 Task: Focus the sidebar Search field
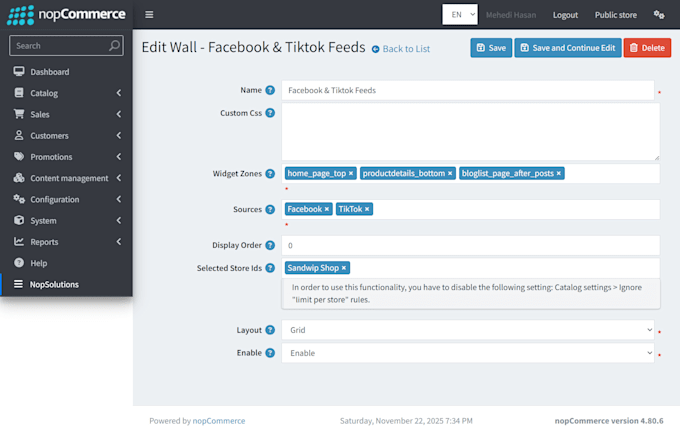(66, 46)
